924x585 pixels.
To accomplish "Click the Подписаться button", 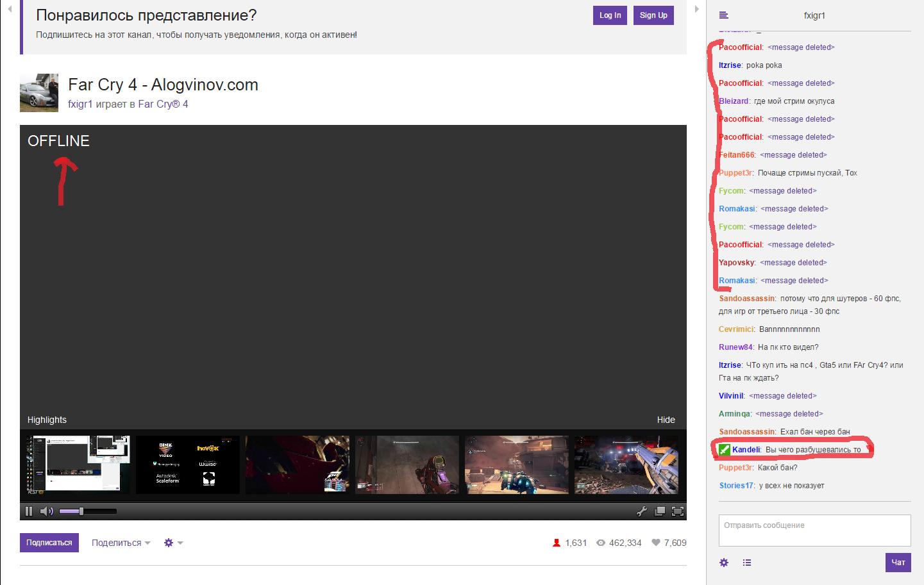I will 49,543.
